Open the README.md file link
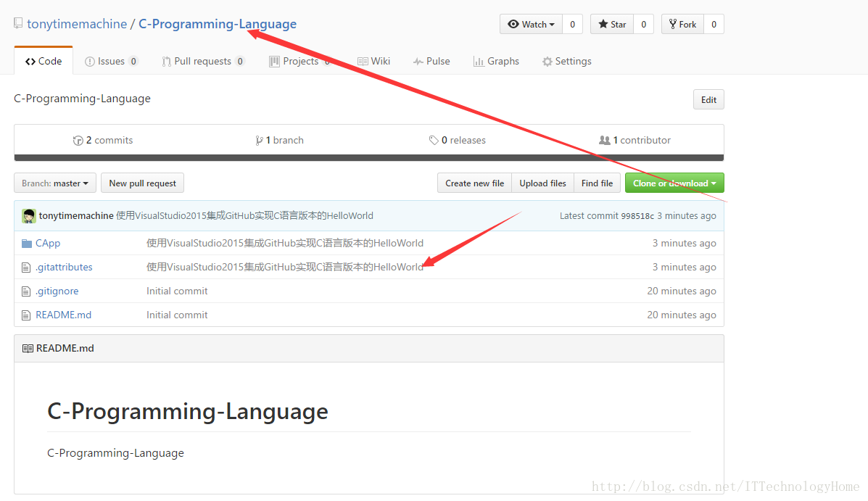Image resolution: width=868 pixels, height=501 pixels. [x=63, y=315]
